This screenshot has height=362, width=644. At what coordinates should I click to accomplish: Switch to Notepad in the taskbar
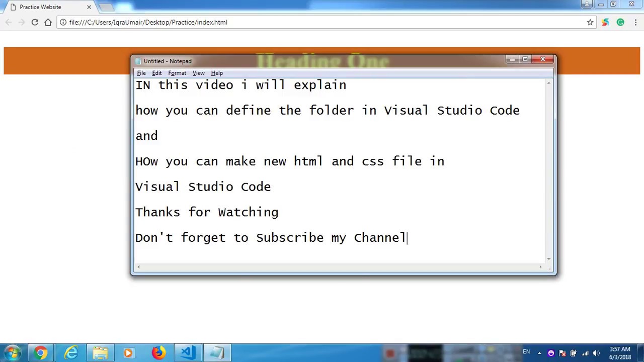(x=217, y=353)
